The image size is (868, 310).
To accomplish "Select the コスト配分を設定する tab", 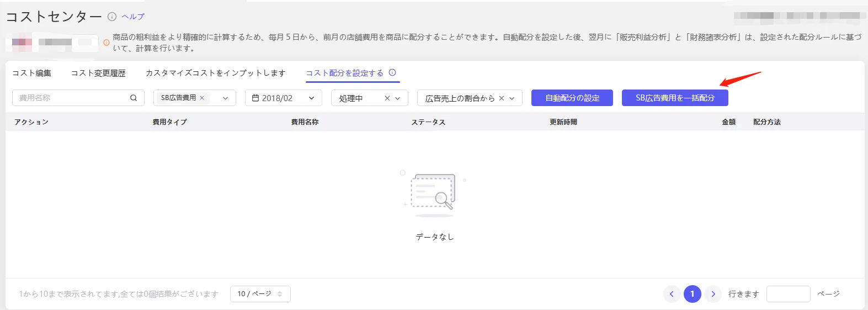I will pyautogui.click(x=345, y=73).
